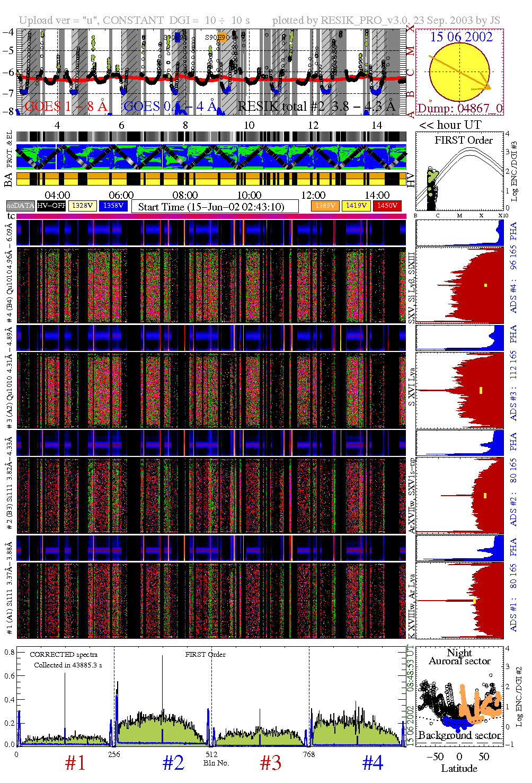Click the S XVI Lya line label

coord(412,388)
